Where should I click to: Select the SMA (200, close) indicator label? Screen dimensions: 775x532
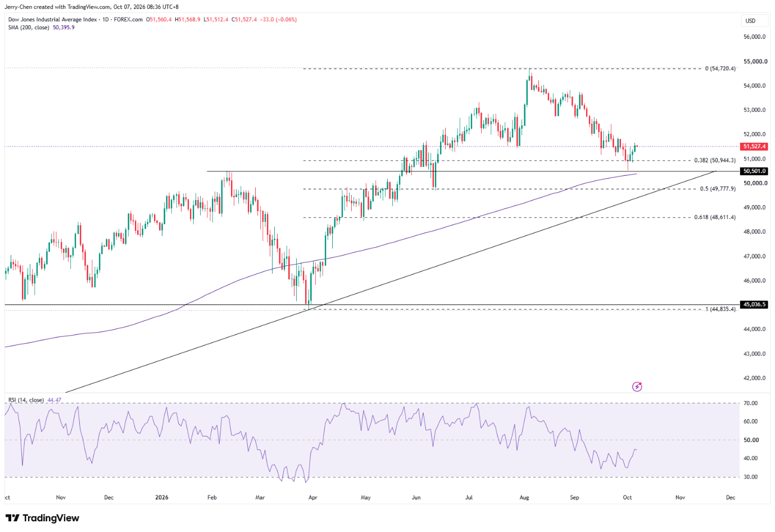point(29,28)
